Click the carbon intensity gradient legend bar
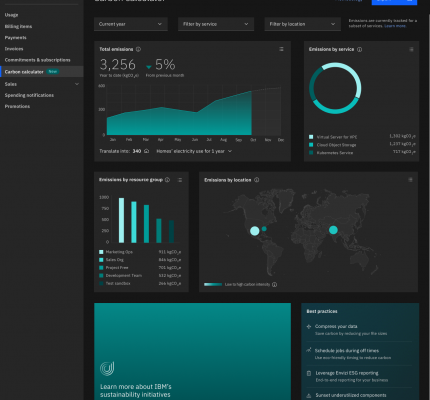430x400 pixels. [x=213, y=284]
